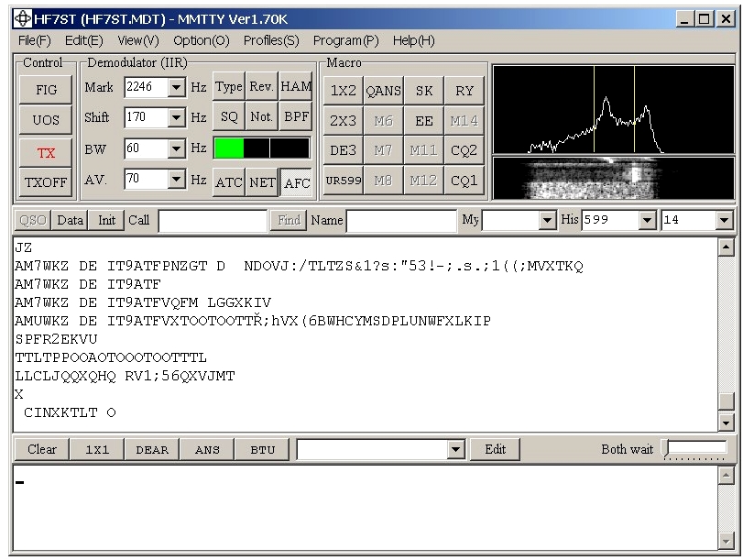The height and width of the screenshot is (560, 743).
Task: Click the waterfall display
Action: [x=614, y=178]
